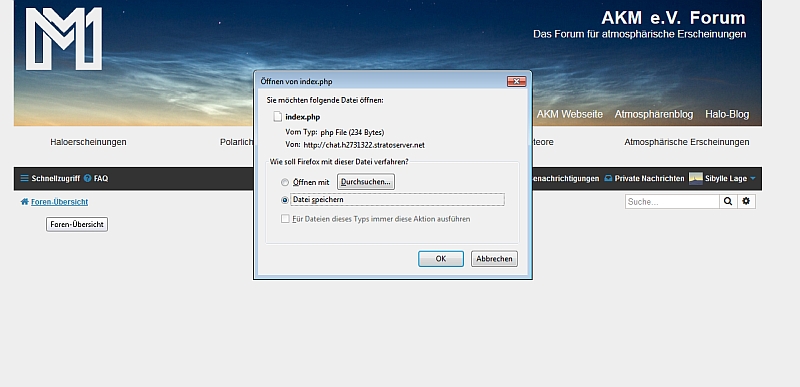800x387 pixels.
Task: Click the index.php file icon in dialog
Action: (x=278, y=117)
